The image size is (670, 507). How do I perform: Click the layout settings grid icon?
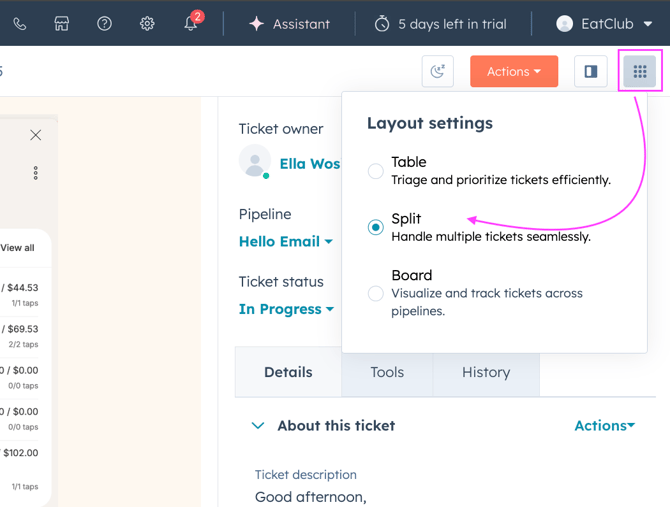tap(640, 71)
